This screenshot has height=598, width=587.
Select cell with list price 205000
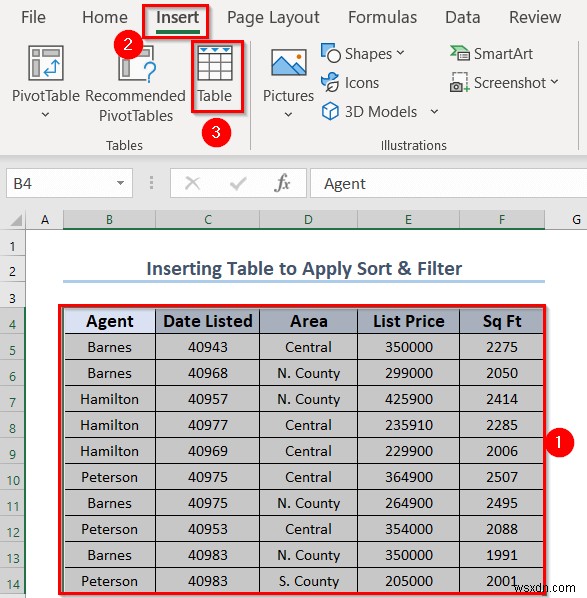[x=408, y=581]
